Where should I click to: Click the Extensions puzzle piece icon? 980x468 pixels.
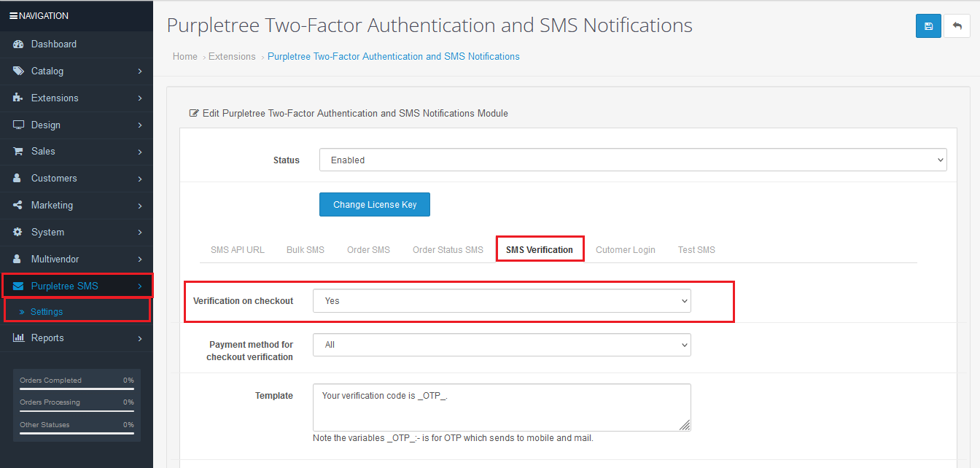point(18,98)
